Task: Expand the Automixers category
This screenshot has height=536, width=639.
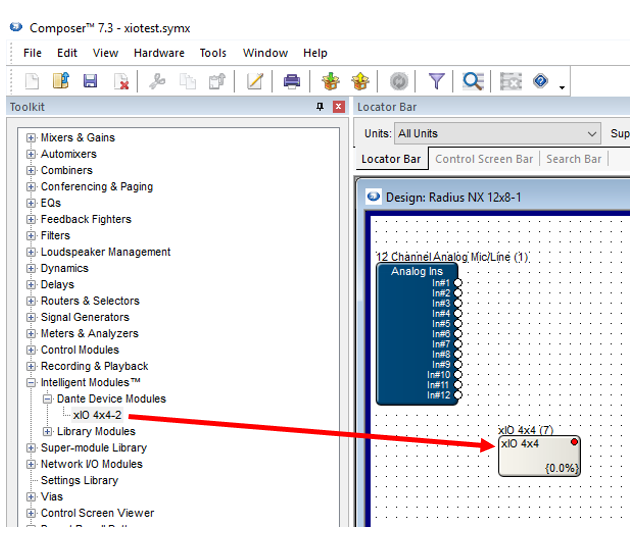Action: pos(31,154)
